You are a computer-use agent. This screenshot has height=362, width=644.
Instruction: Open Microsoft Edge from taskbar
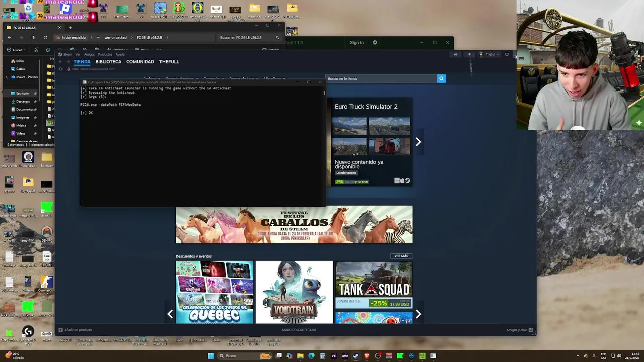311,356
